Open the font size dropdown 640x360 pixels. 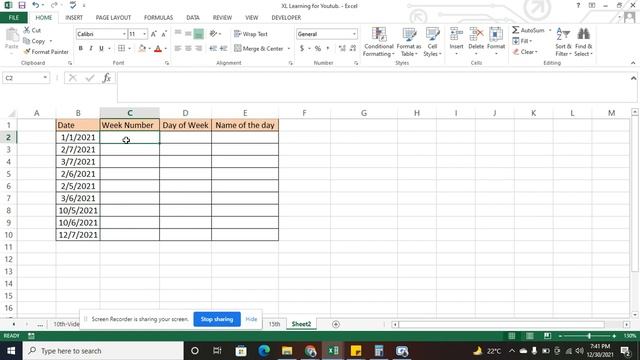pyautogui.click(x=144, y=34)
